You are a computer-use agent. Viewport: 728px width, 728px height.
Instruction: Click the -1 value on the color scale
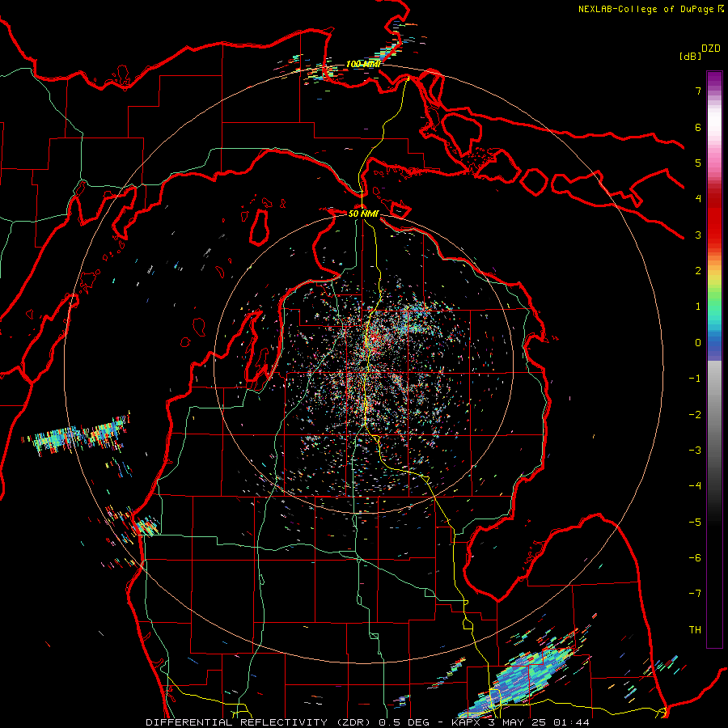click(695, 379)
